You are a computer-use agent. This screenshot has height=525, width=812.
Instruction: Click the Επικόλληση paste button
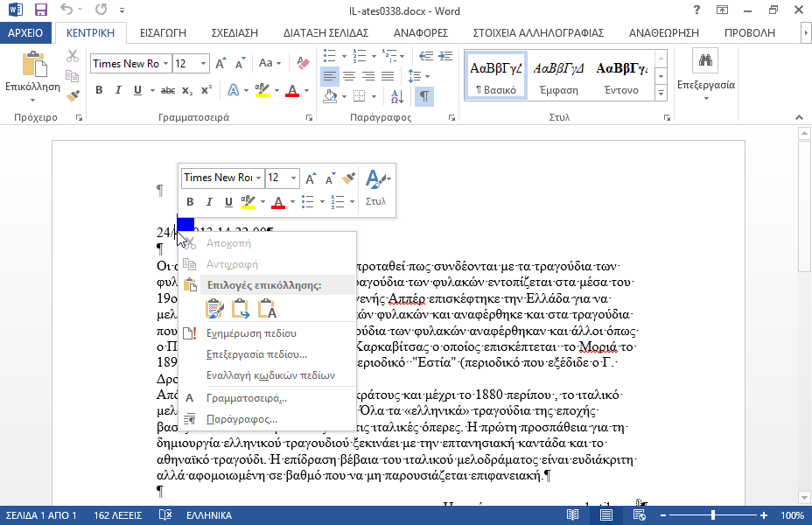click(32, 72)
